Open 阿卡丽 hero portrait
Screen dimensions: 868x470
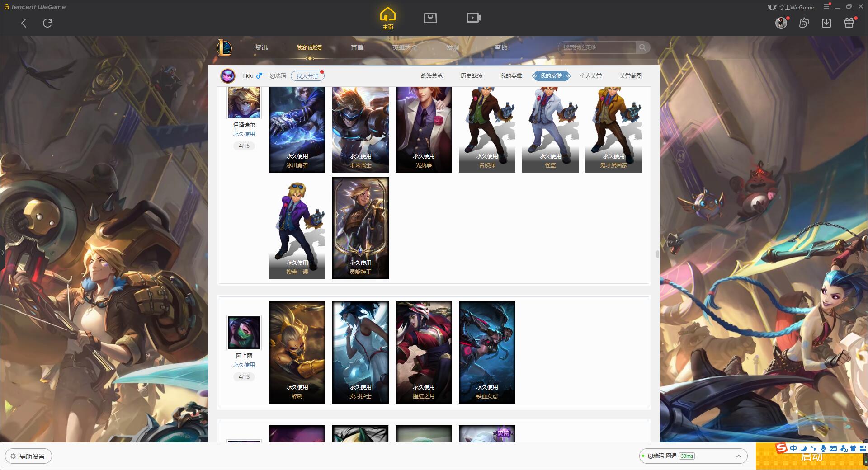(x=244, y=333)
